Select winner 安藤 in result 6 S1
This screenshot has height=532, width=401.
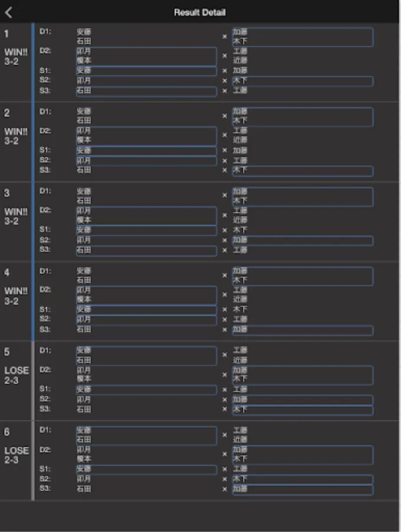(146, 469)
